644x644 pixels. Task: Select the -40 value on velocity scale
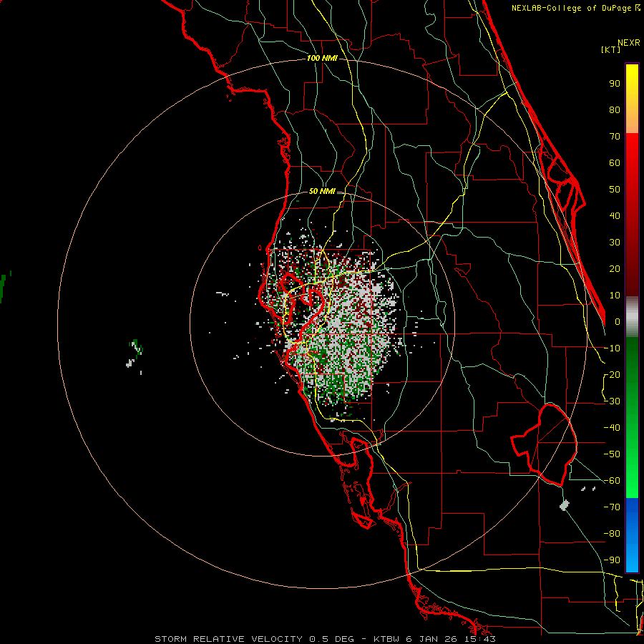612,428
